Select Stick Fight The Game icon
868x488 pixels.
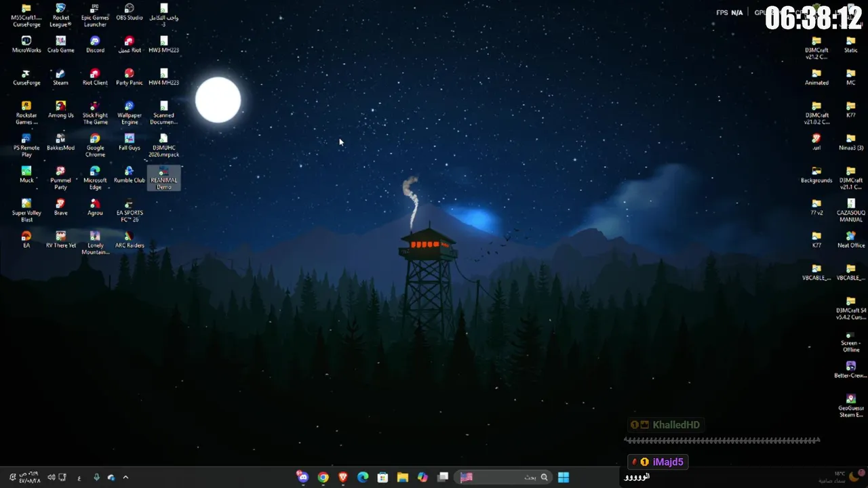[95, 113]
